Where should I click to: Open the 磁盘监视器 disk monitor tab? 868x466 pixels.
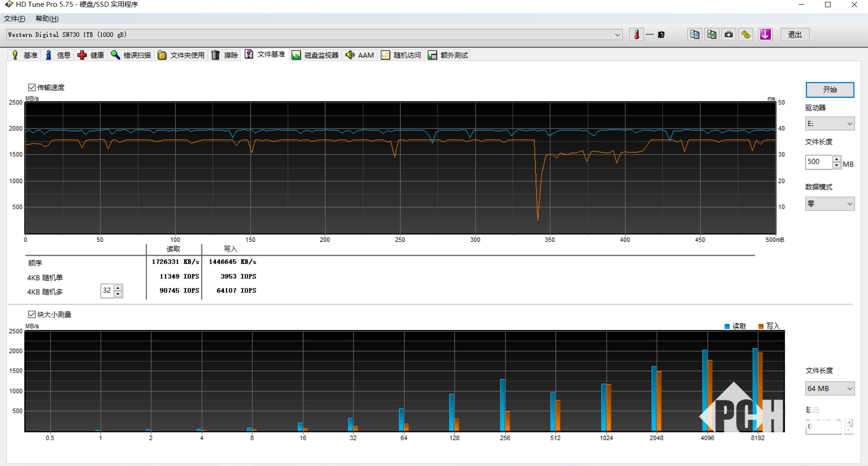pos(315,55)
